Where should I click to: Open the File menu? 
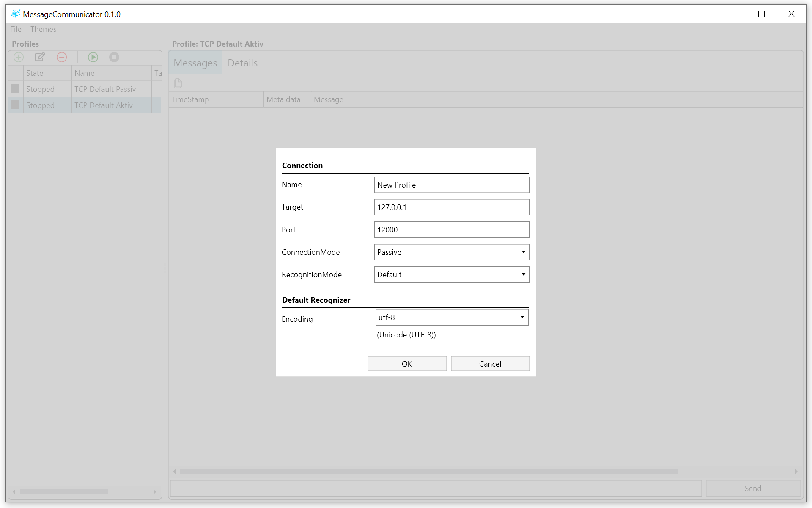pyautogui.click(x=16, y=29)
